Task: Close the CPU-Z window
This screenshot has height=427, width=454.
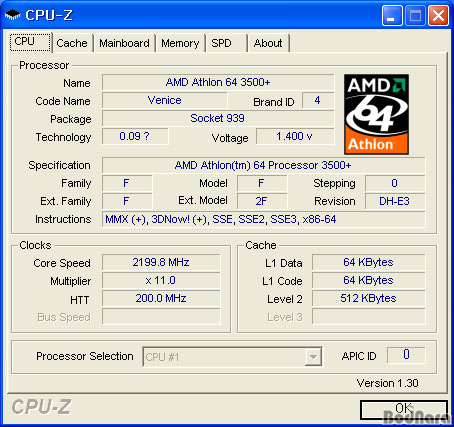Action: click(438, 15)
